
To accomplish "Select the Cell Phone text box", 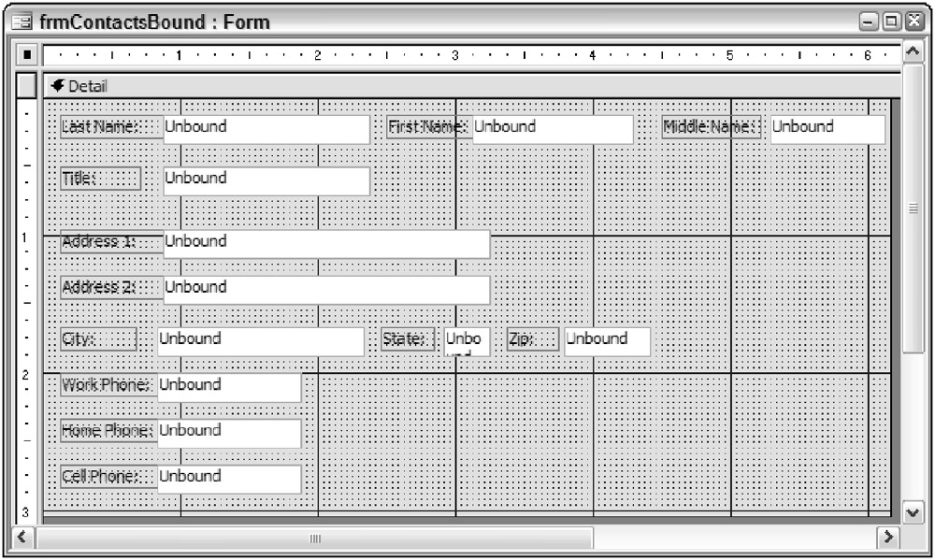I will (229, 479).
